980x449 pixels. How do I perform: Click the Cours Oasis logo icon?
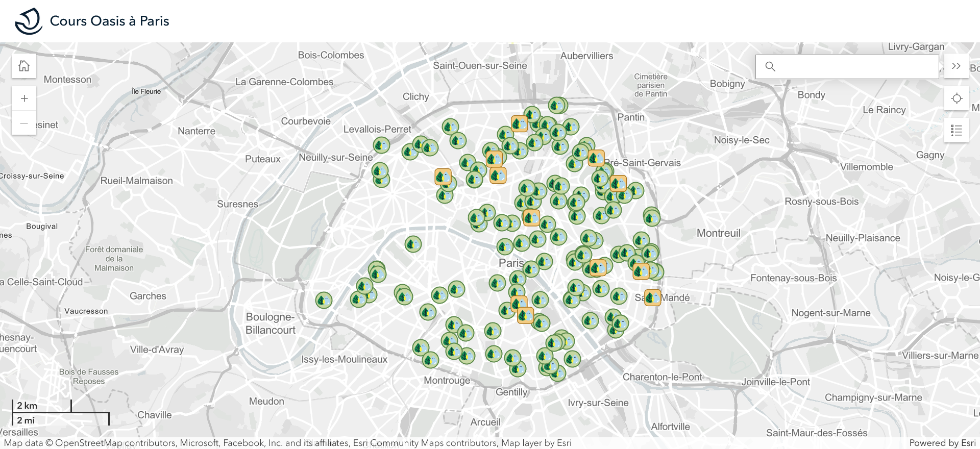pos(29,21)
